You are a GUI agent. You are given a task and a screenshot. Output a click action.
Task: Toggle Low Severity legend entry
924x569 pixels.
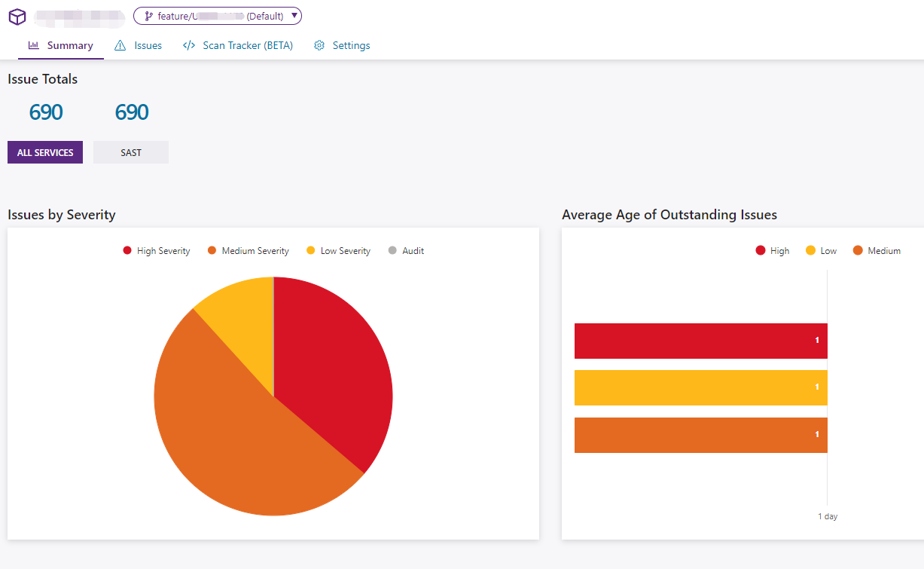tap(338, 251)
